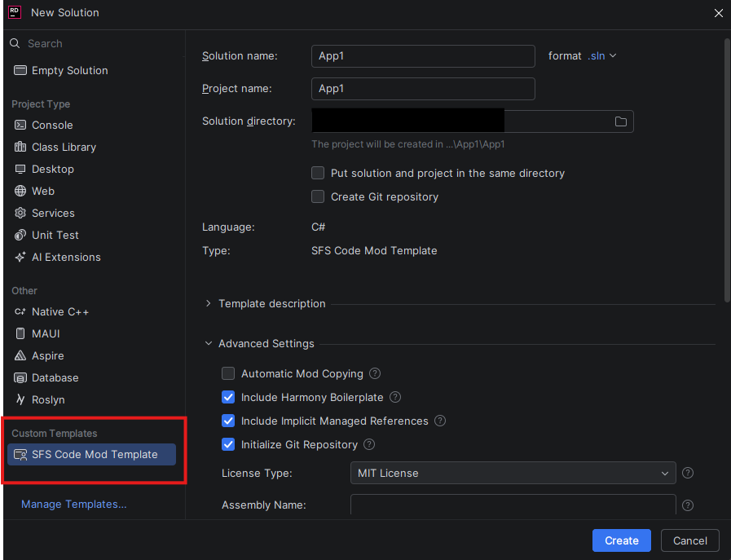This screenshot has height=560, width=731.
Task: Click the Roslyn icon
Action: [x=20, y=399]
